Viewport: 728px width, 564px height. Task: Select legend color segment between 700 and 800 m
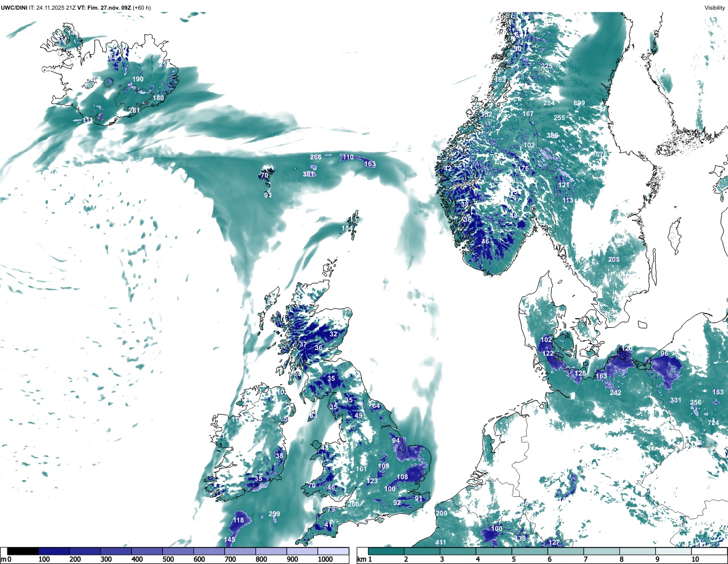240,551
